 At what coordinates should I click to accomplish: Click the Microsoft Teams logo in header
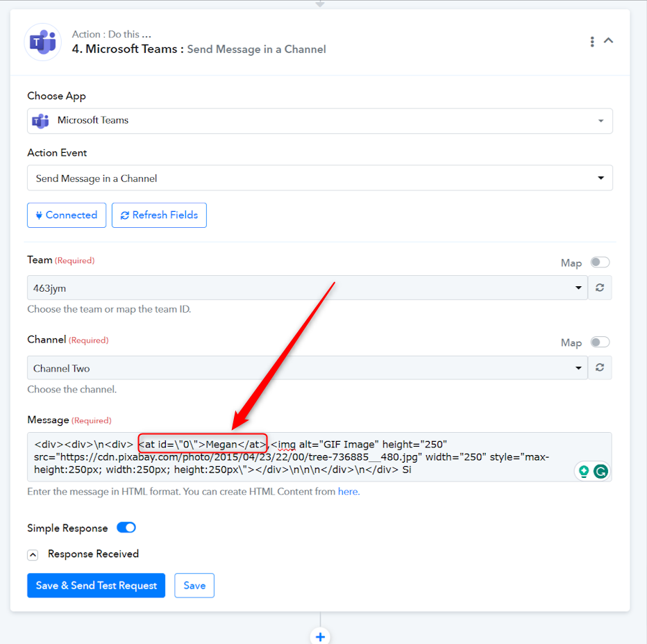tap(43, 42)
